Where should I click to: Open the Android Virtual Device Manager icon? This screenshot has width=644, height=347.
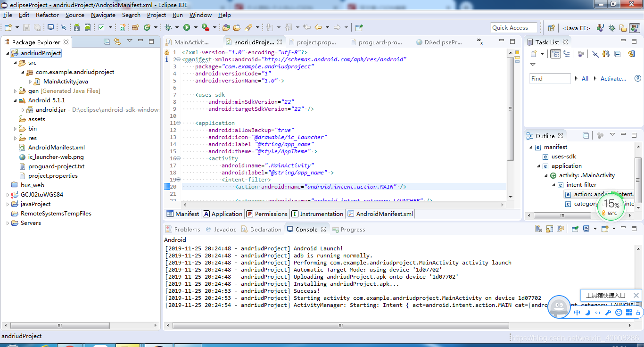[x=88, y=28]
